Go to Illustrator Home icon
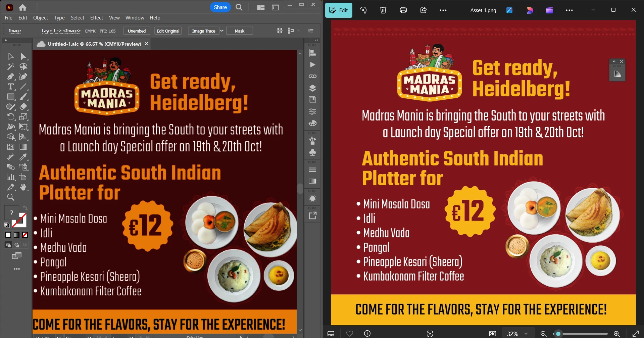The height and width of the screenshot is (338, 644). pos(22,7)
